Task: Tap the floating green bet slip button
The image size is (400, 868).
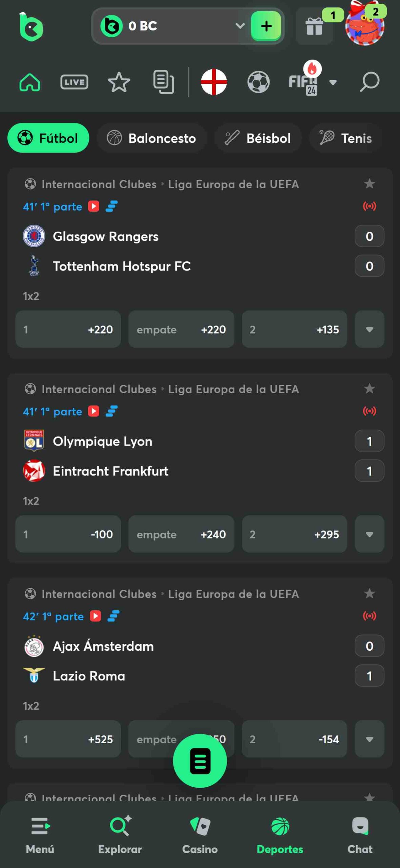Action: click(x=200, y=761)
